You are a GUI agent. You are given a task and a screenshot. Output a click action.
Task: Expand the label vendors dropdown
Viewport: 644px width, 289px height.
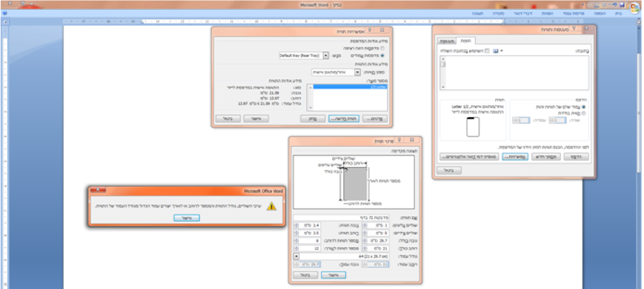click(x=358, y=72)
